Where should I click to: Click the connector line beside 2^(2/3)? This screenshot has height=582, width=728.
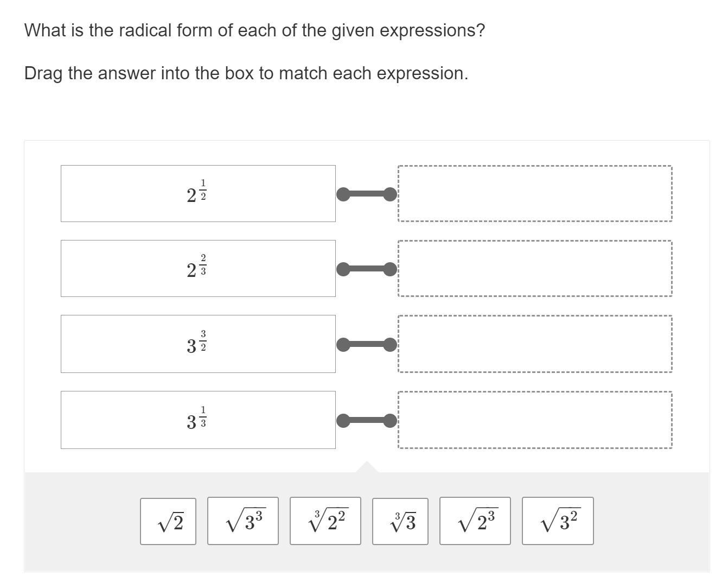coord(367,269)
